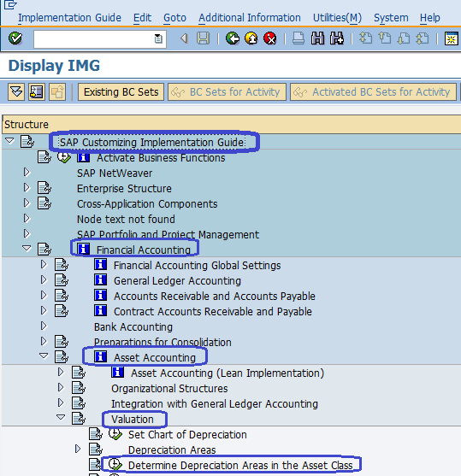Click the red Cancel icon

point(270,38)
